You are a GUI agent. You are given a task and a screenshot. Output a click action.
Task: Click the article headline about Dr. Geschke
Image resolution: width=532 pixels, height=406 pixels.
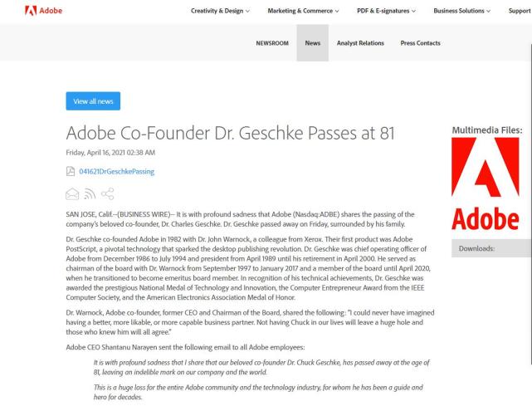[231, 133]
